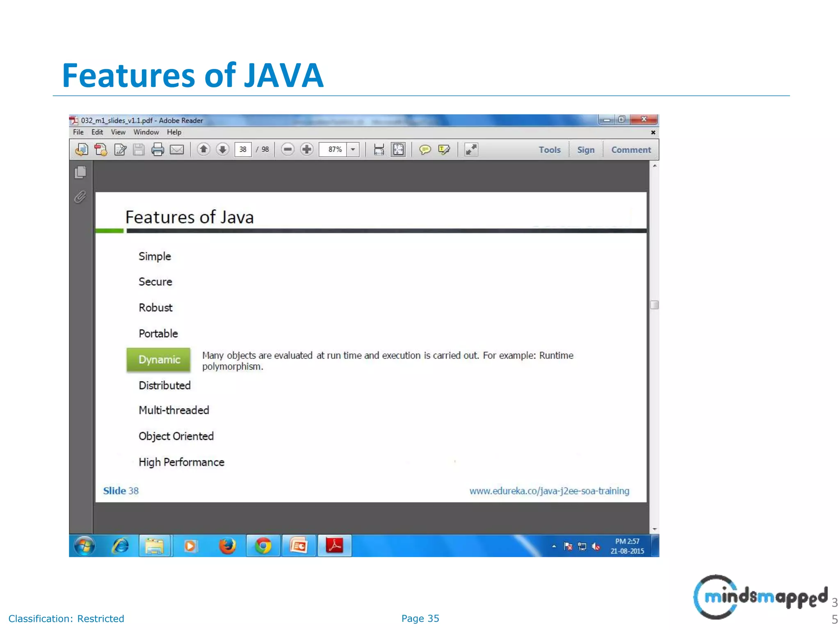Click the Fit one full page icon
840x630 pixels.
(x=398, y=150)
